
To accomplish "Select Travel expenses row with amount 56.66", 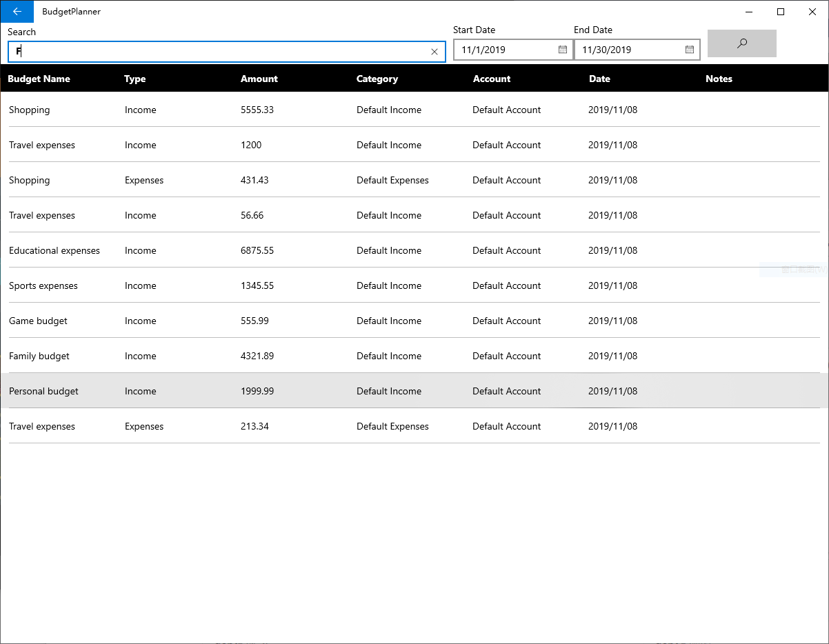I will 415,215.
